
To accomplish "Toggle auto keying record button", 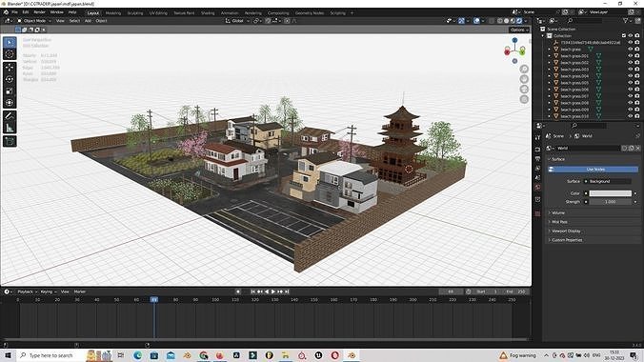I will [x=238, y=292].
